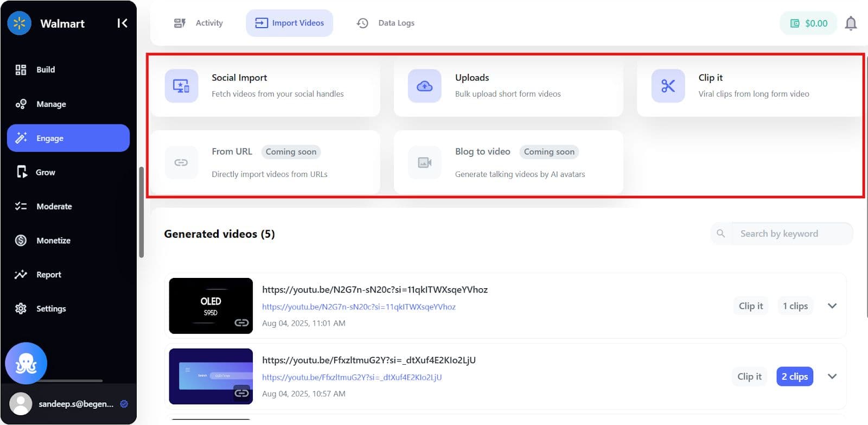Click the Blog to video camera icon
The height and width of the screenshot is (425, 868).
coord(424,162)
